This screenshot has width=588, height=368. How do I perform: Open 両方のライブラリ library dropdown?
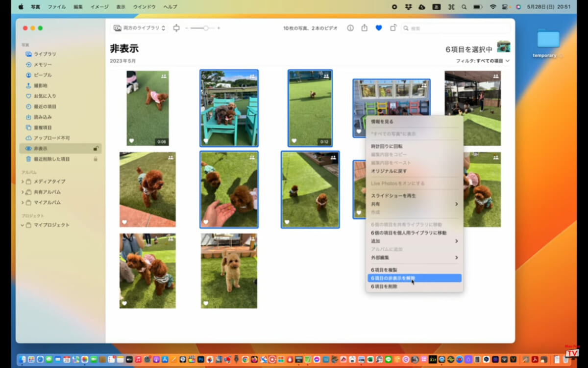(140, 28)
